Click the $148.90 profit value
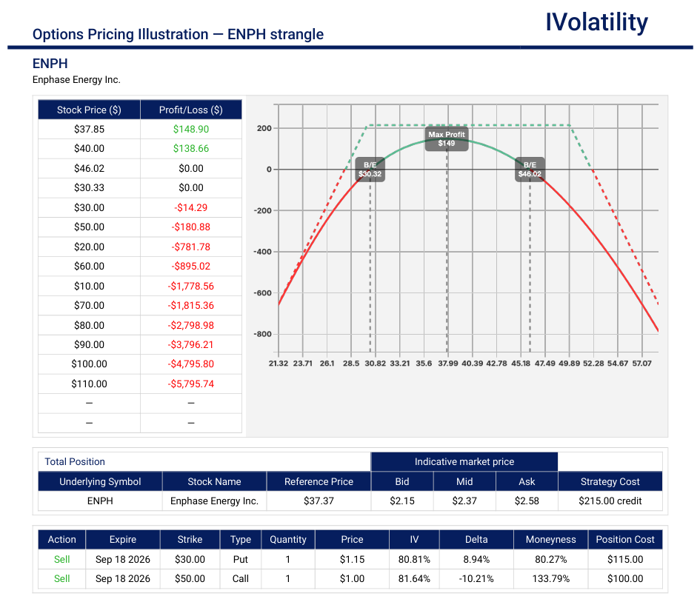 click(x=191, y=130)
